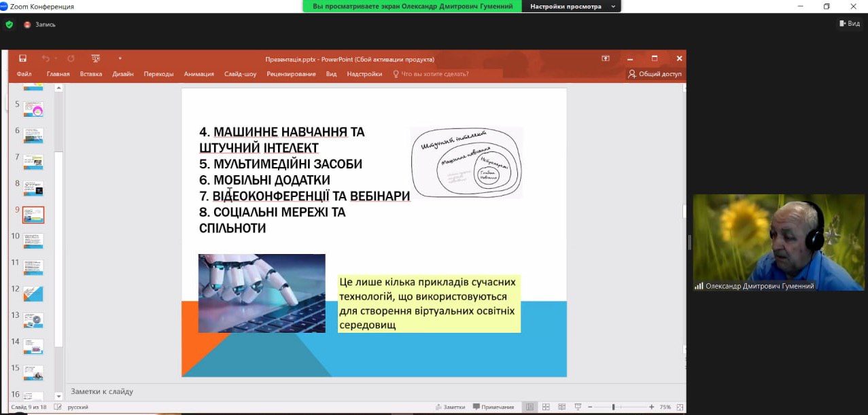Select slide 10 thumbnail in slide panel
This screenshot has width=868, height=415.
coord(33,240)
